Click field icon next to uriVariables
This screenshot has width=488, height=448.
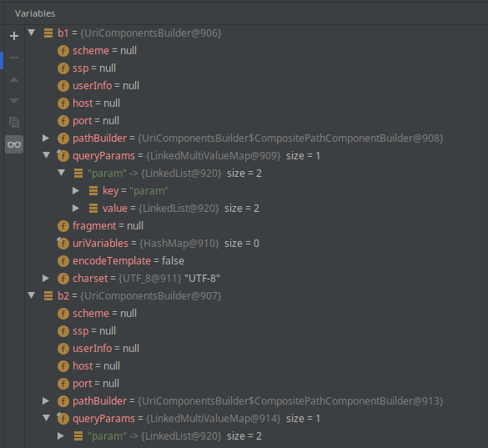pyautogui.click(x=63, y=244)
